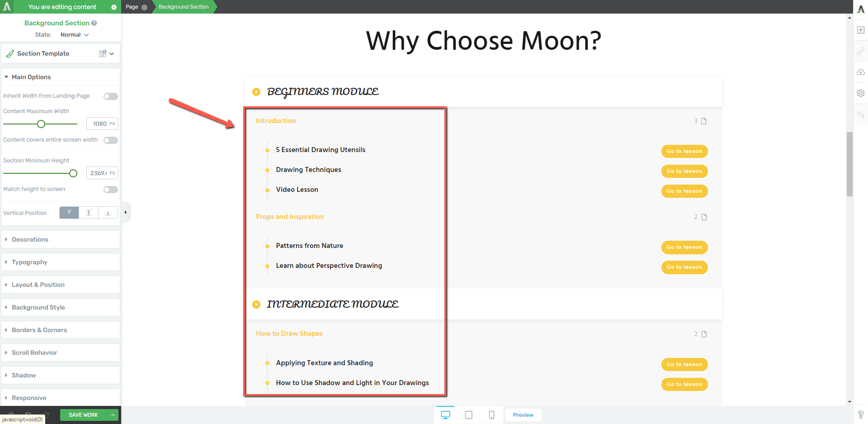868x424 pixels.
Task: Click the 'Why Choose Moon?' heading
Action: (483, 41)
